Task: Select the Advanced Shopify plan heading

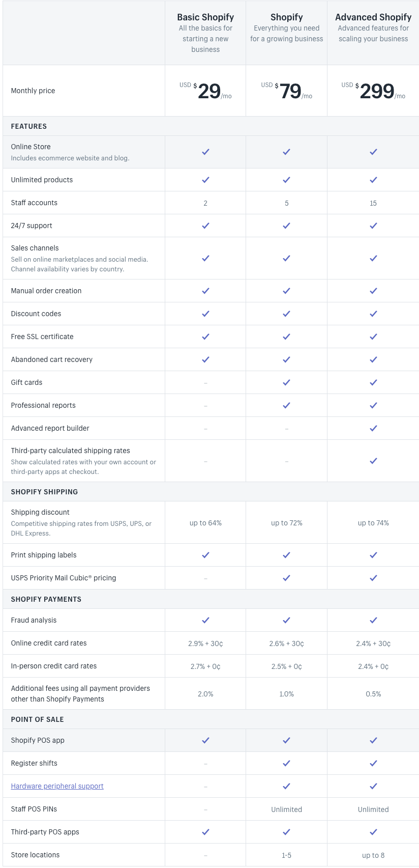Action: pyautogui.click(x=373, y=17)
